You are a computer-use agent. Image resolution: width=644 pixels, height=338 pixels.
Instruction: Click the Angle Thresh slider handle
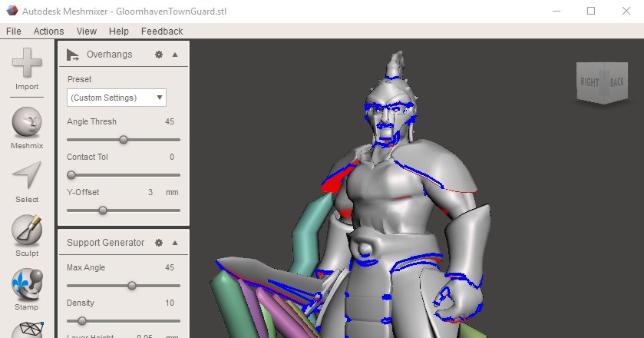coord(124,140)
